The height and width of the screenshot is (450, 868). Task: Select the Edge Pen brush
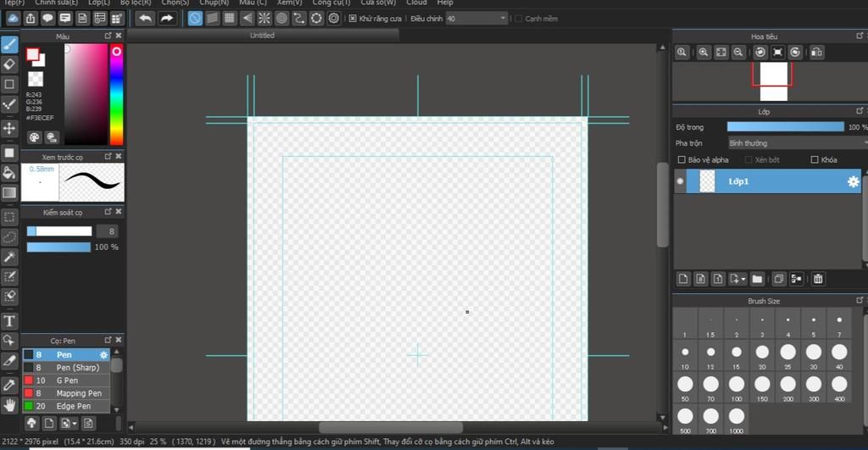(x=66, y=406)
